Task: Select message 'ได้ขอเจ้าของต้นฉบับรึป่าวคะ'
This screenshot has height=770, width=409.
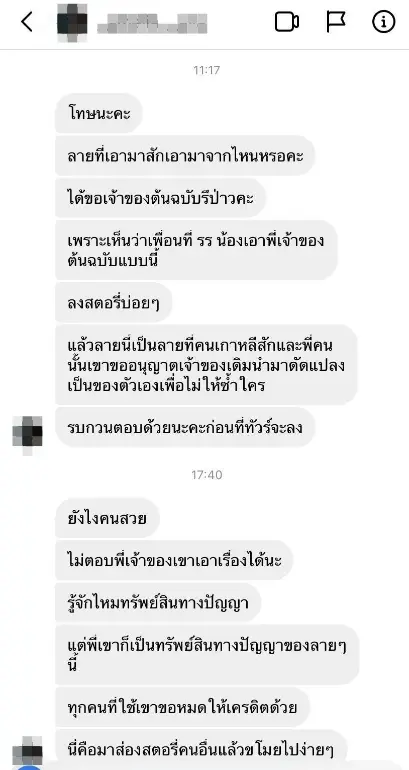Action: tap(161, 198)
